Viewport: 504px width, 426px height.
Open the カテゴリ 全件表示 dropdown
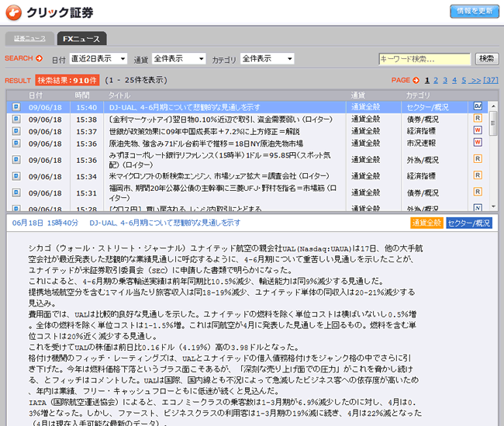[x=267, y=58]
